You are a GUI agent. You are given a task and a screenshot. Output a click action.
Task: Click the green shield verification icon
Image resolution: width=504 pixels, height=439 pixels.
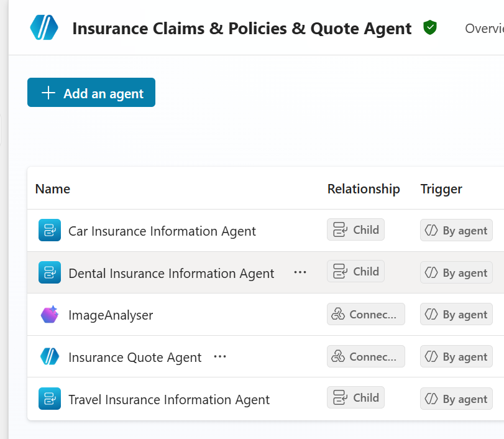pos(430,27)
